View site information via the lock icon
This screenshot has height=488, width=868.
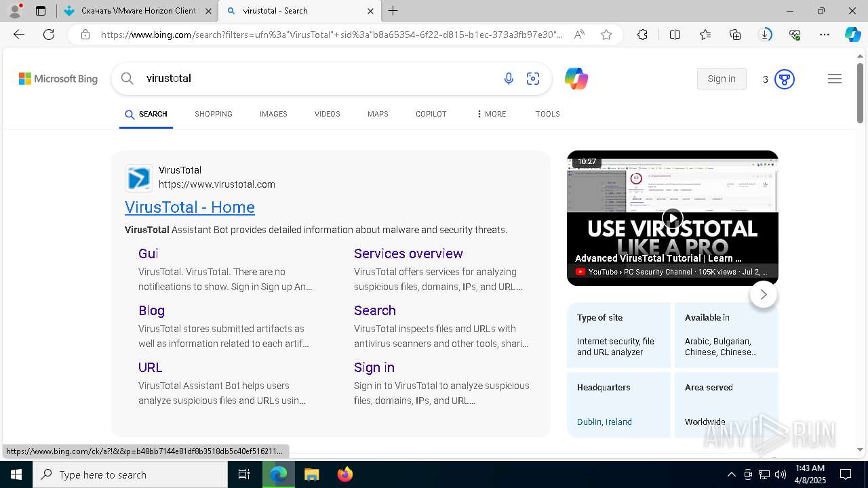(85, 35)
